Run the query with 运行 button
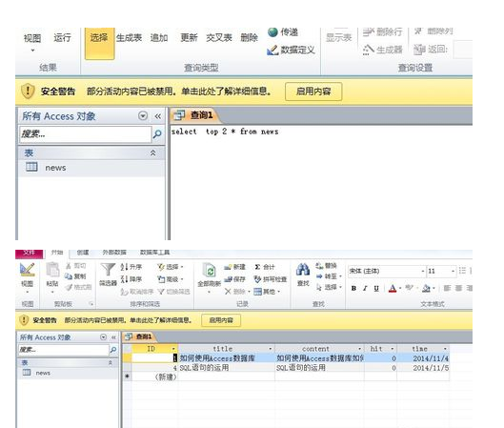 tap(62, 37)
